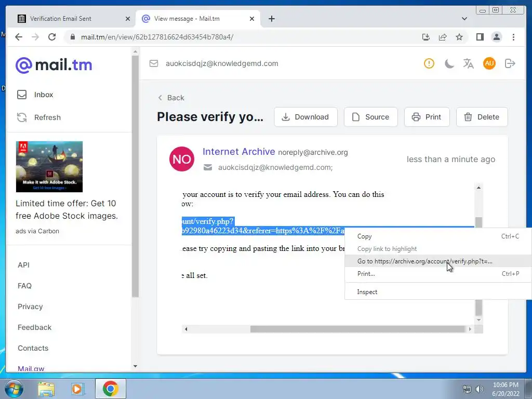Click the padlock site info icon

[72, 37]
